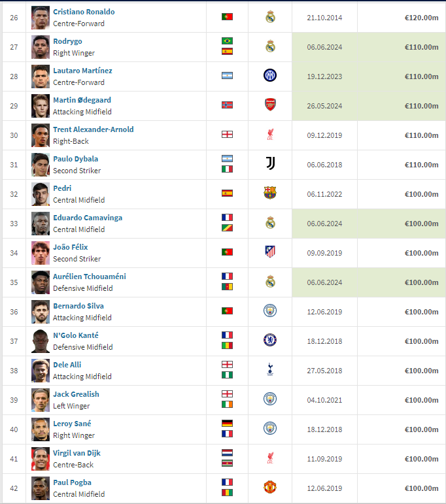Open Trent Alexander-Arnold profile link

[x=94, y=129]
